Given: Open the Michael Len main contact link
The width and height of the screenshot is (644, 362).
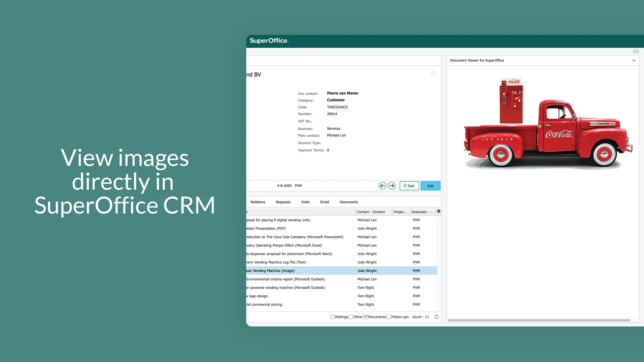Looking at the screenshot, I should [x=336, y=135].
